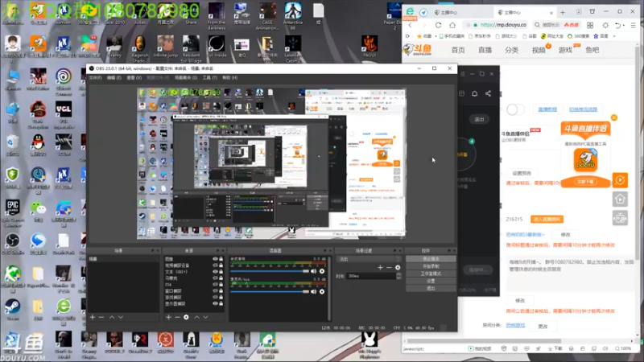Adjust microphone volume slider in mixer

pos(270,291)
